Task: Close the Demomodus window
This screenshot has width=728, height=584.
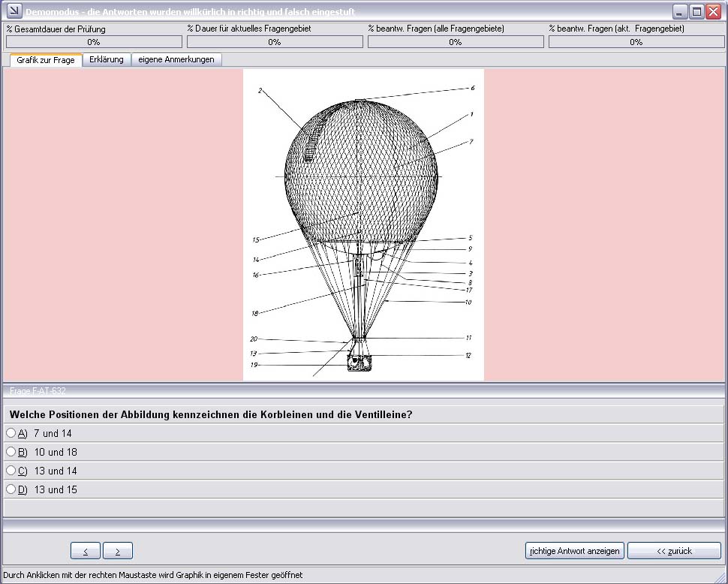Action: 713,11
